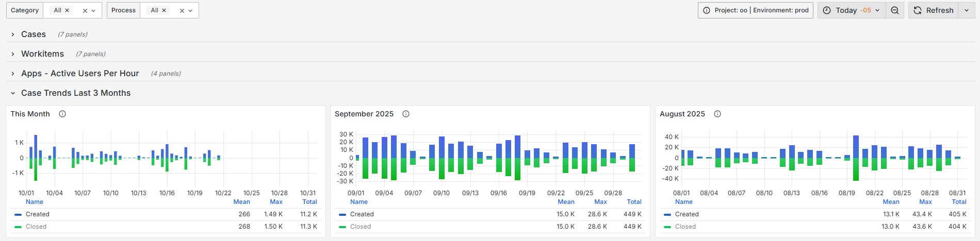980x241 pixels.
Task: Sort This Month legend by Total
Action: point(309,202)
